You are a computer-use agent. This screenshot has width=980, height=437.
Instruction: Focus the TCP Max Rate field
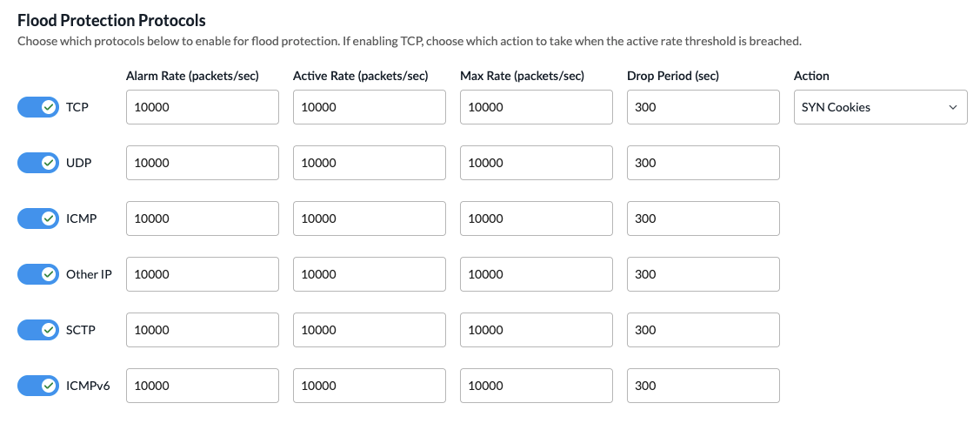pos(537,107)
